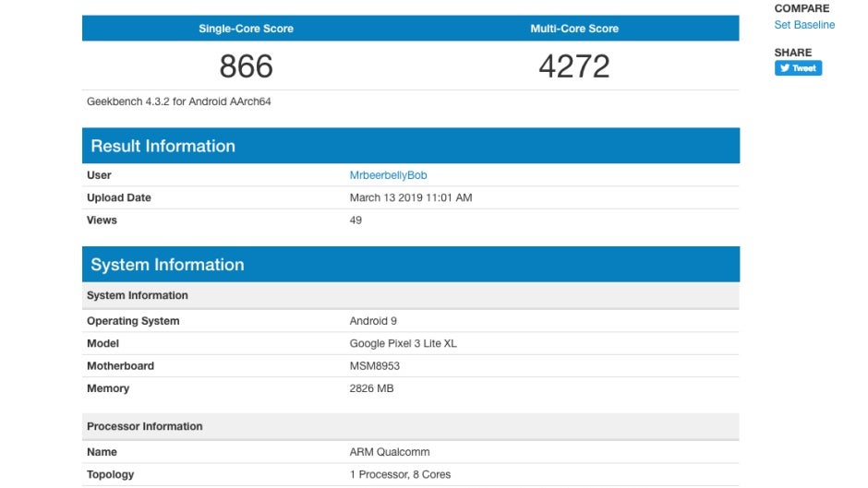Image resolution: width=868 pixels, height=488 pixels.
Task: Click the Views row label
Action: tap(102, 220)
